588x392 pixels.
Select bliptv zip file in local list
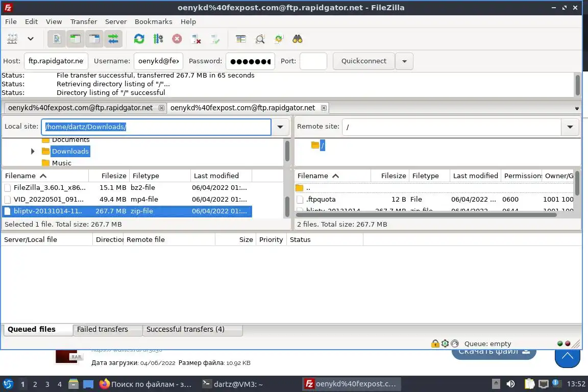click(127, 211)
